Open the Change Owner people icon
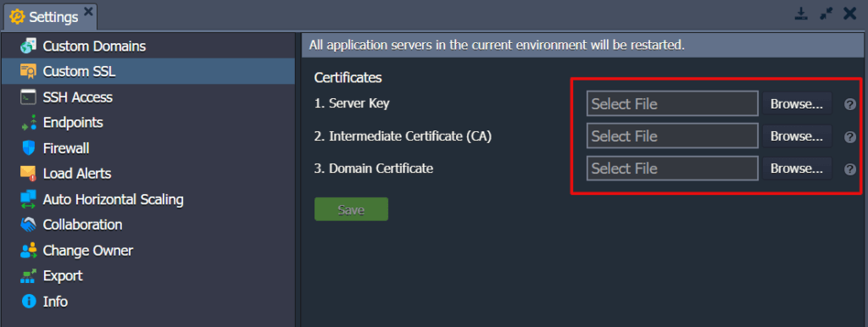Image resolution: width=868 pixels, height=327 pixels. coord(28,251)
